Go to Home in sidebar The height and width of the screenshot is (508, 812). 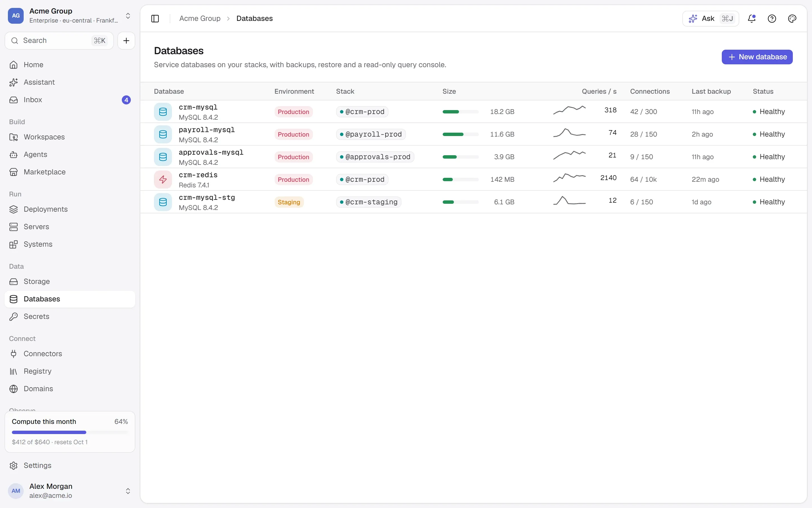(x=70, y=65)
